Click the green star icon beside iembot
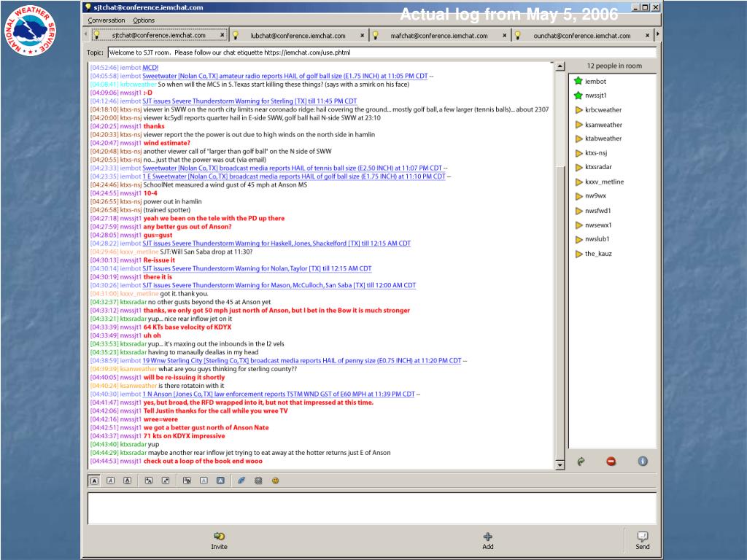The height and width of the screenshot is (560, 747). click(578, 81)
